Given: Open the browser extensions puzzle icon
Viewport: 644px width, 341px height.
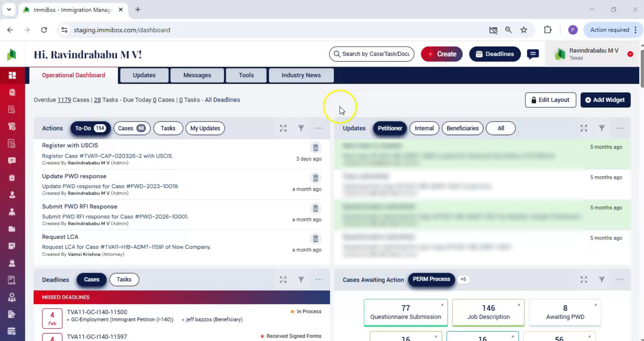Looking at the screenshot, I should pyautogui.click(x=547, y=30).
